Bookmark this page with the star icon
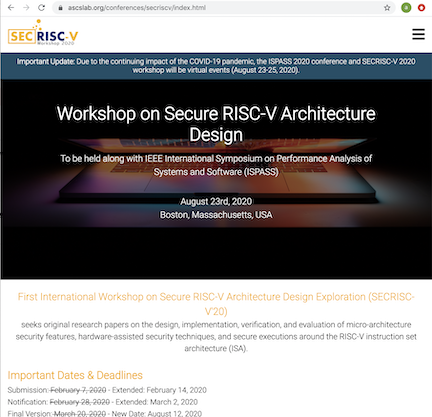 387,8
